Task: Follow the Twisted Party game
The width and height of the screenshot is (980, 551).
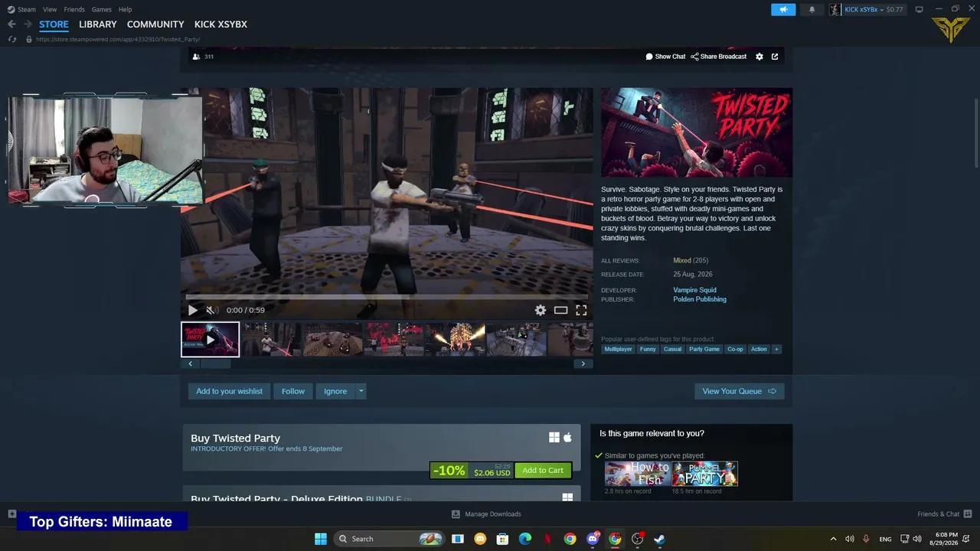Action: [x=293, y=391]
